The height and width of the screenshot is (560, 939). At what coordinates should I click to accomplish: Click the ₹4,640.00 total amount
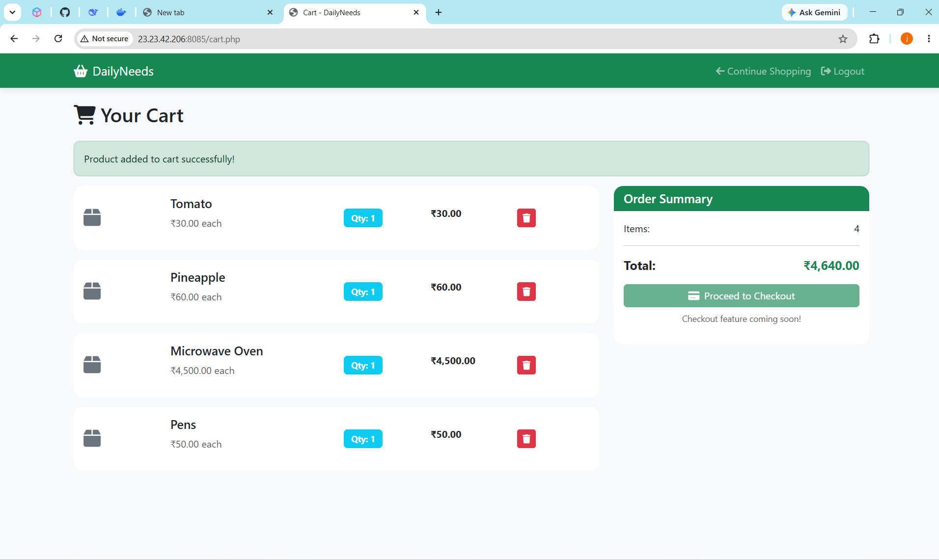[831, 266]
